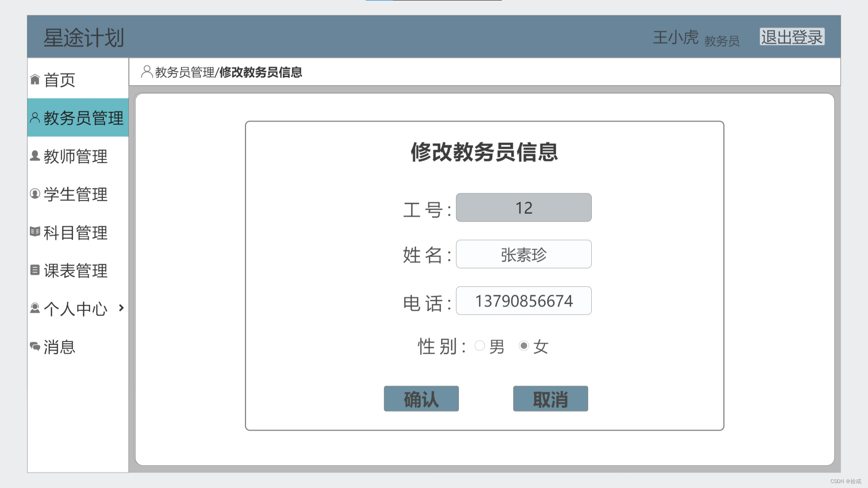Click the person icon next to 教务员管理
Viewport: 868px width, 488px height.
point(35,117)
